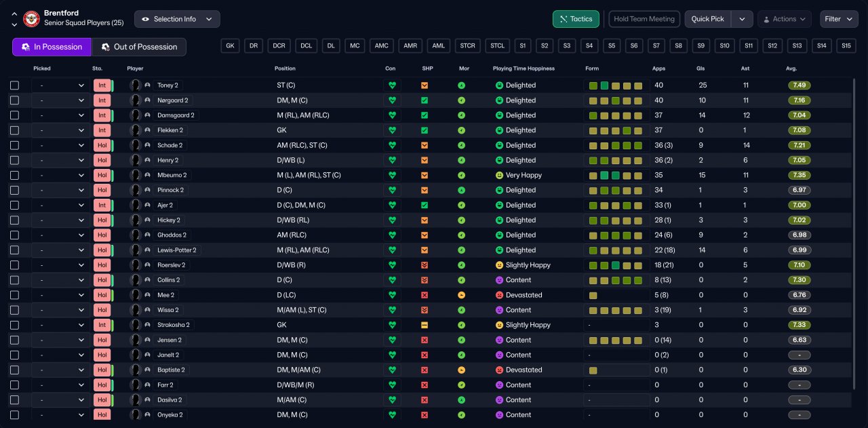Select the In Possession tab
The image size is (868, 428).
pyautogui.click(x=52, y=47)
